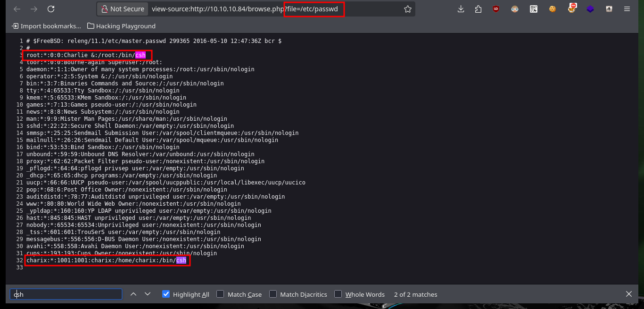The height and width of the screenshot is (309, 644).
Task: Open the tiger extension with red badge
Action: [x=571, y=8]
